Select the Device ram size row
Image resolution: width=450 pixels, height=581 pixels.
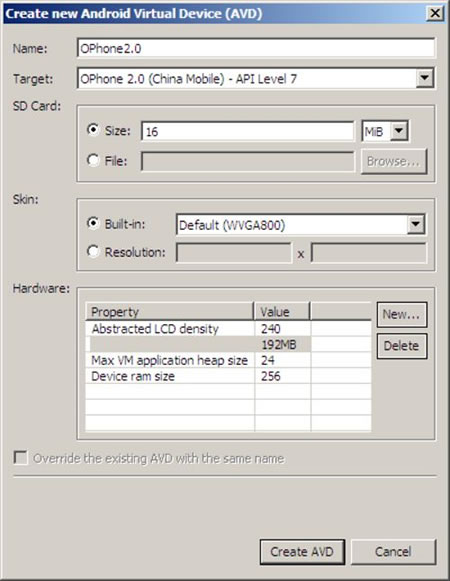pos(228,376)
